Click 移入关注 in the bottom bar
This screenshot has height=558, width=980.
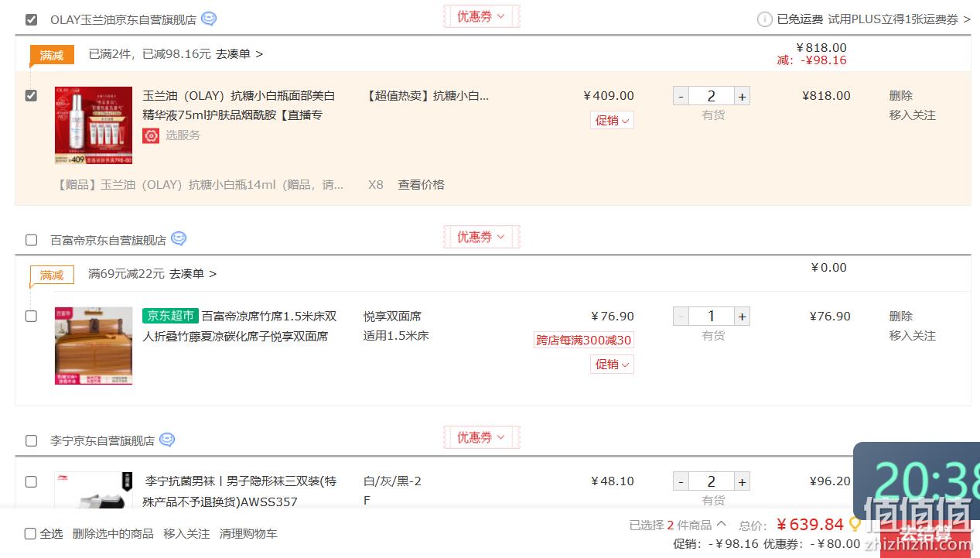[186, 534]
